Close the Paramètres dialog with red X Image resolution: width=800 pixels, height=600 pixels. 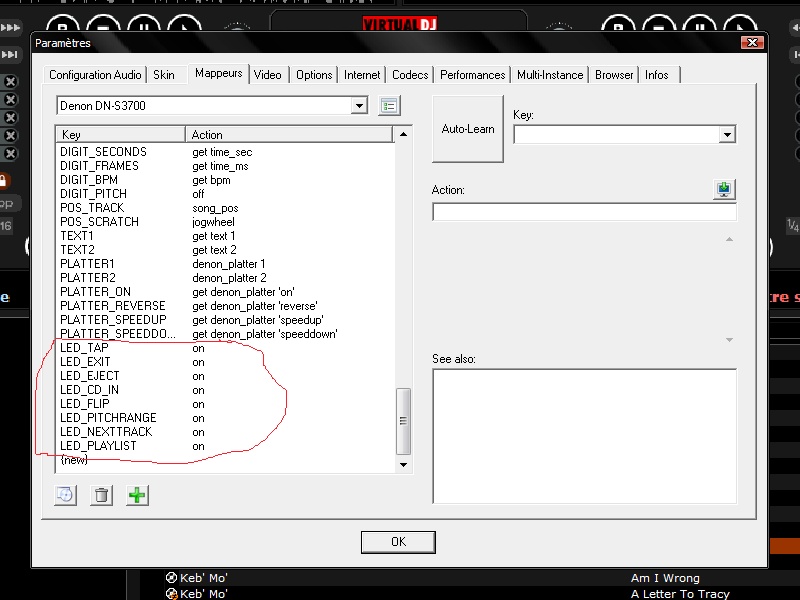752,42
